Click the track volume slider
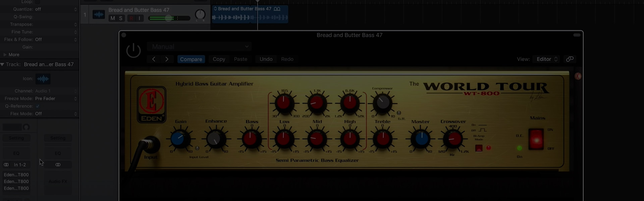Screen dimensions: 644x201 click(x=169, y=18)
